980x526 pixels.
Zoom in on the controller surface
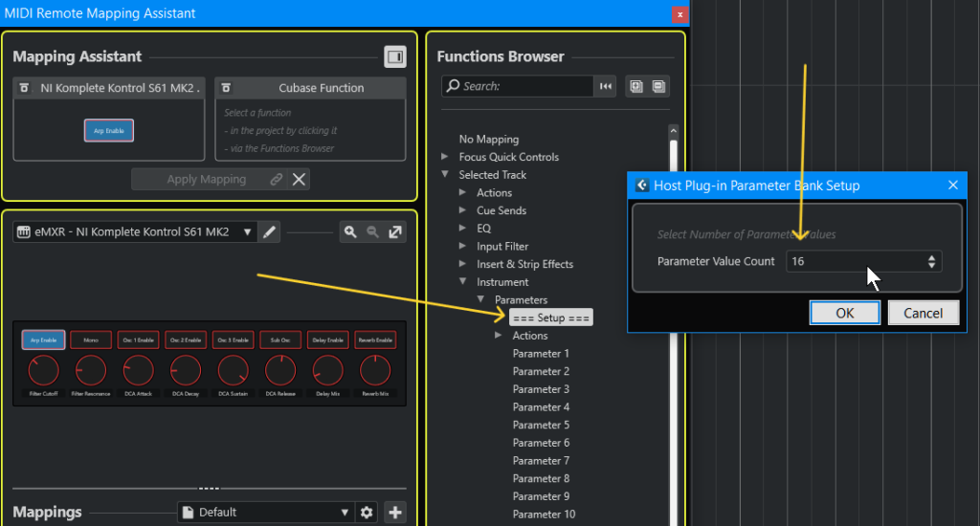point(350,231)
